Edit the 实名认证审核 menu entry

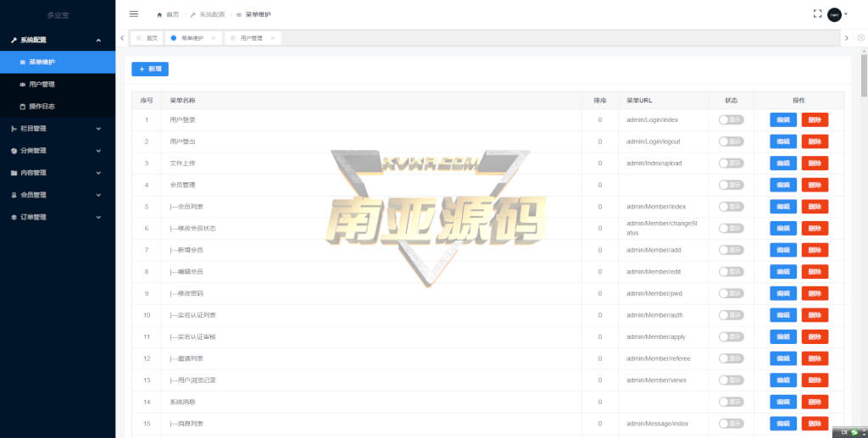[x=782, y=337]
